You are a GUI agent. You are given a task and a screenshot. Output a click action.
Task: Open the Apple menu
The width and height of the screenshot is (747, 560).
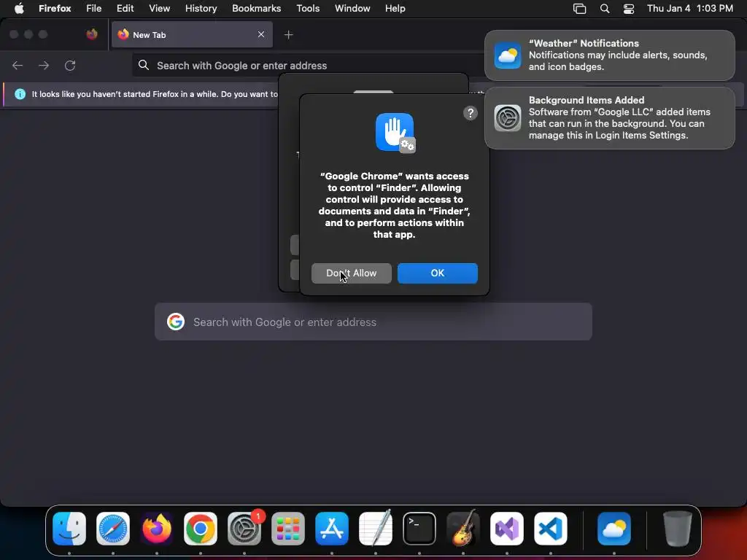click(x=19, y=8)
